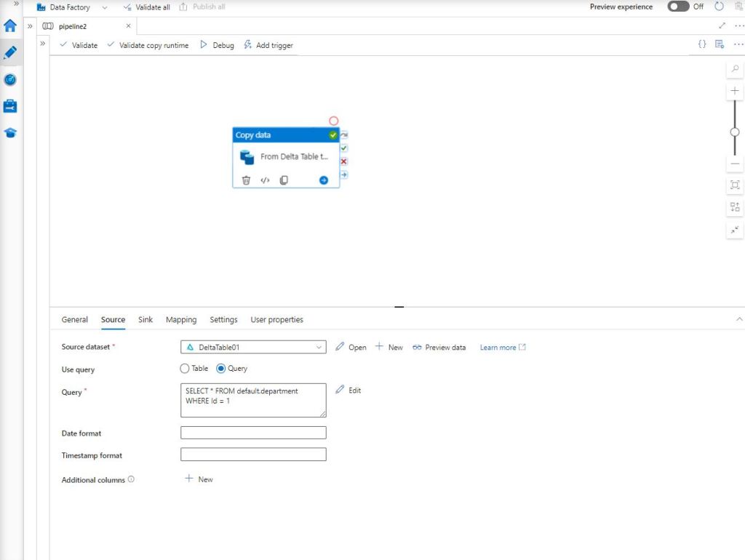Screen dimensions: 745x560
Task: Open the Learning Center graduation cap icon
Action: tap(10, 133)
